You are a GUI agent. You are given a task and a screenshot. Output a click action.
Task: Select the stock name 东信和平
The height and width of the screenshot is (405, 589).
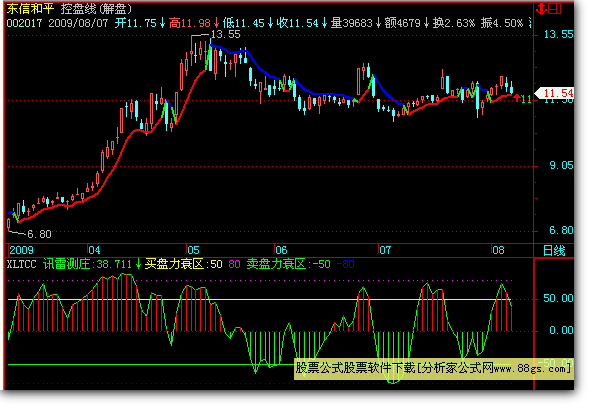(30, 8)
